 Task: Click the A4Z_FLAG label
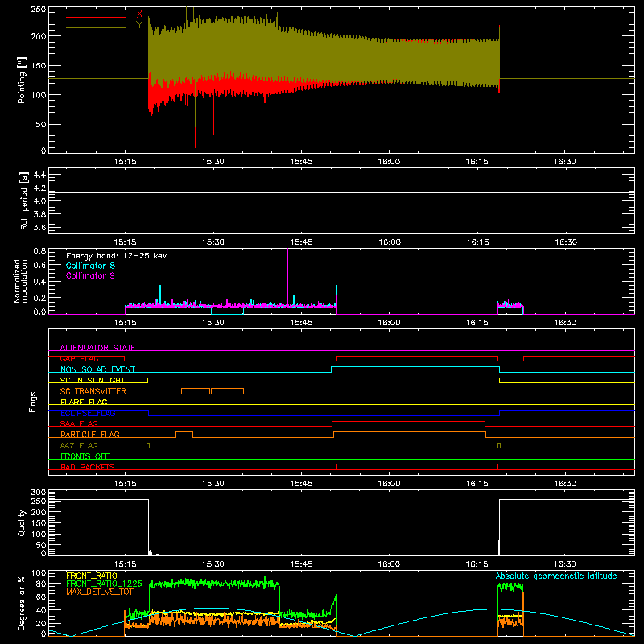(79, 445)
